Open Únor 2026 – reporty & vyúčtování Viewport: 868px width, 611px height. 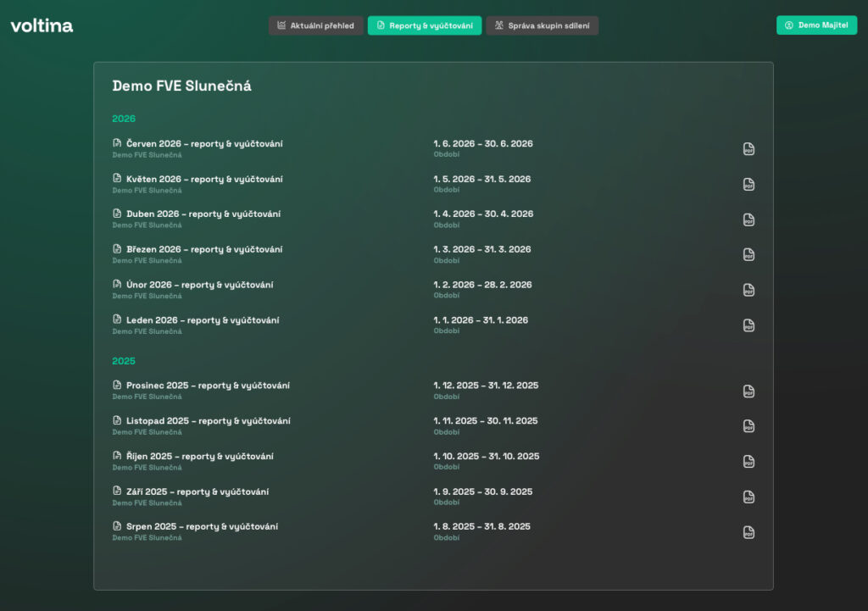click(200, 285)
